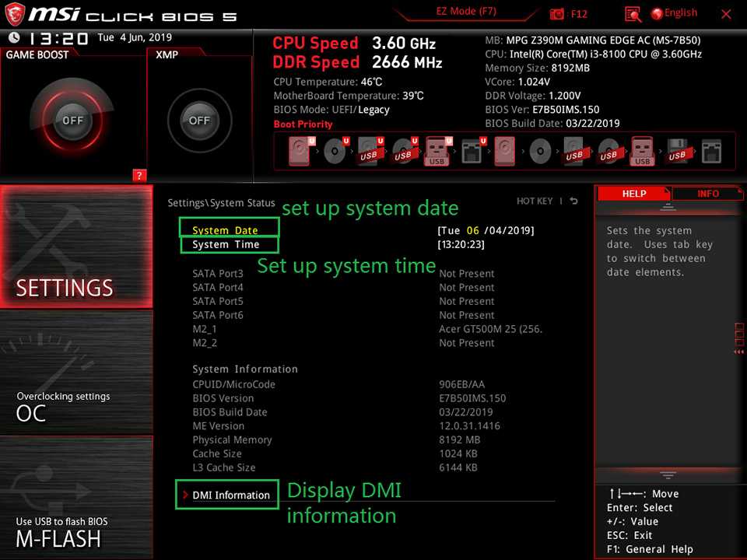Viewport: 747px width, 560px height.
Task: Select the network boot icon at far right of boot priority
Action: 711,151
